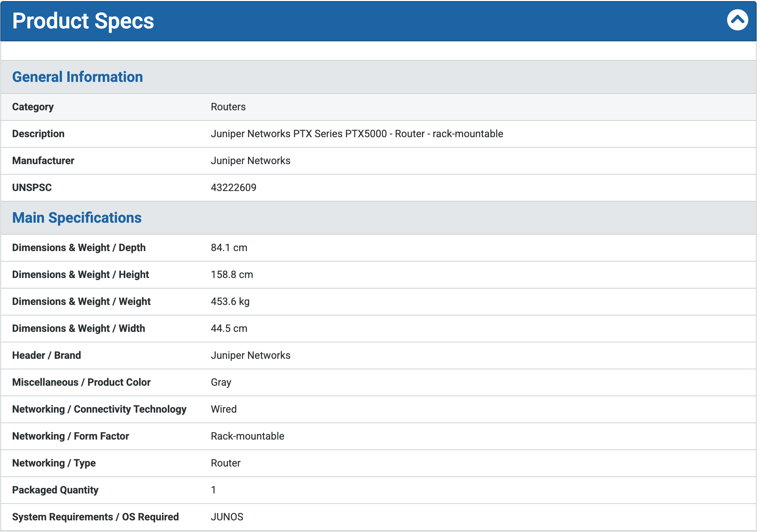761x532 pixels.
Task: Click the Routers category value
Action: point(228,107)
